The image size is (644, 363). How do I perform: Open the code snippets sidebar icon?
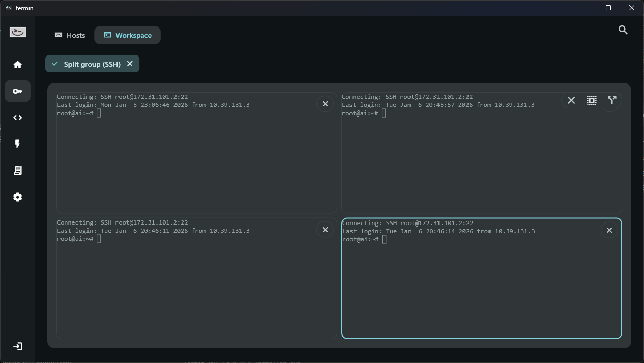pyautogui.click(x=17, y=118)
